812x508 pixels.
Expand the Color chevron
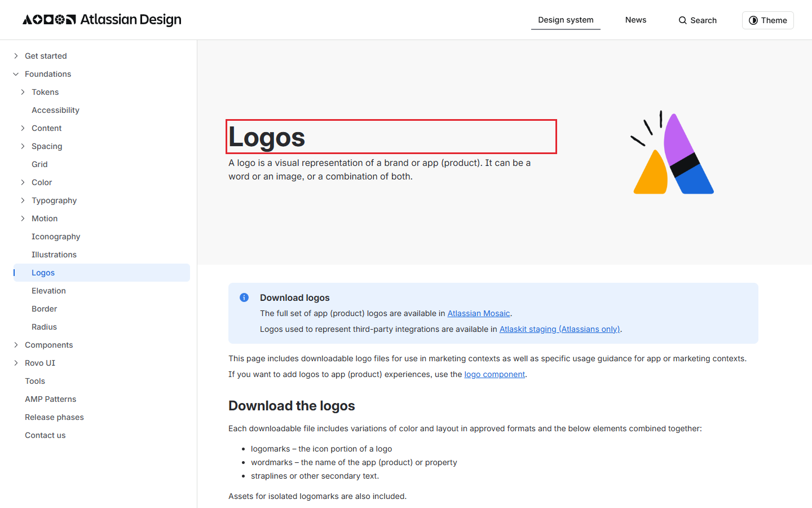[x=23, y=182]
